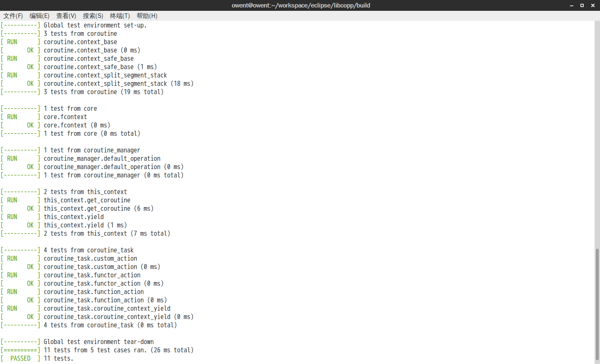Open the 搜索(S) menu
This screenshot has height=364, width=600.
[x=92, y=16]
